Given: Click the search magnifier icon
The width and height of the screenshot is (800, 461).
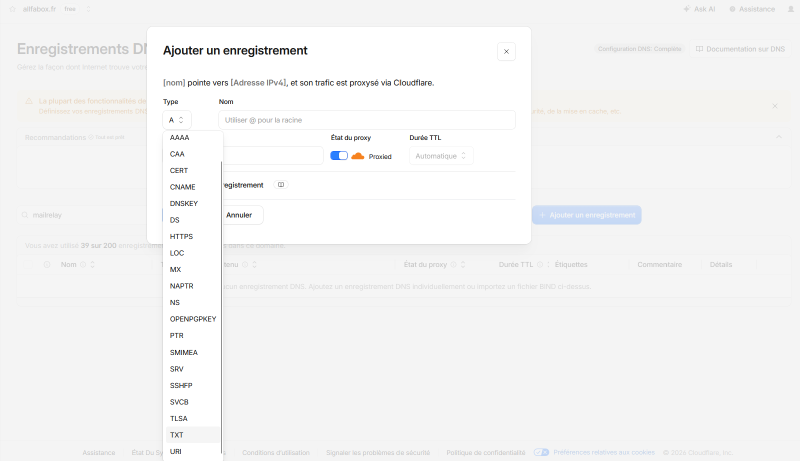Looking at the screenshot, I should tap(24, 215).
